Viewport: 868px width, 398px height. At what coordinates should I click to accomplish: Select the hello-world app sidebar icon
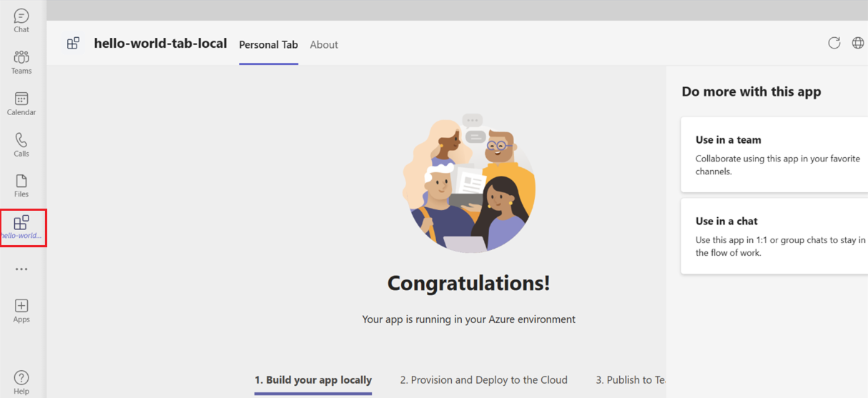pos(21,227)
